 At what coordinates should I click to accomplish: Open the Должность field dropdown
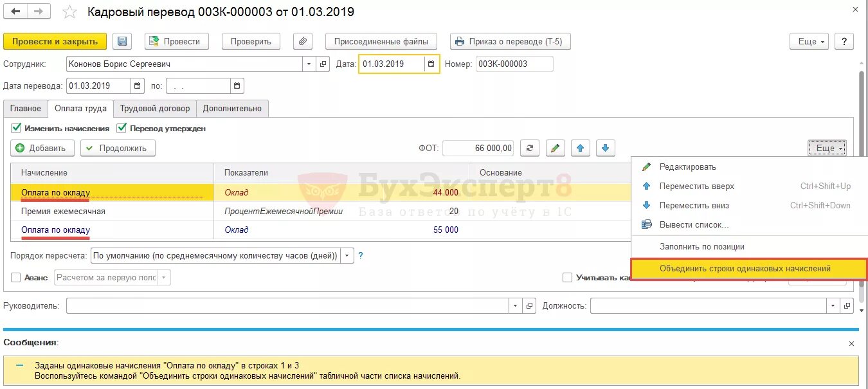[832, 305]
